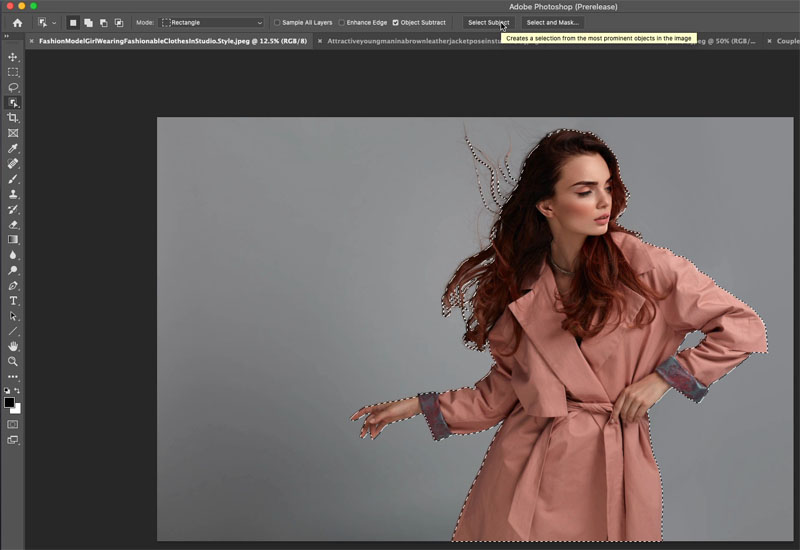Activate the Hand tool

pyautogui.click(x=13, y=346)
